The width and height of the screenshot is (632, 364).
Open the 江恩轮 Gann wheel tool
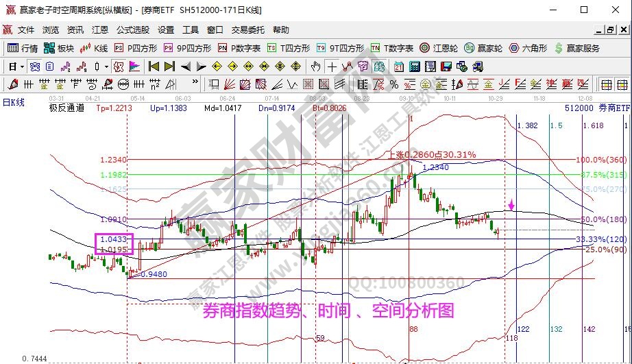(x=439, y=48)
